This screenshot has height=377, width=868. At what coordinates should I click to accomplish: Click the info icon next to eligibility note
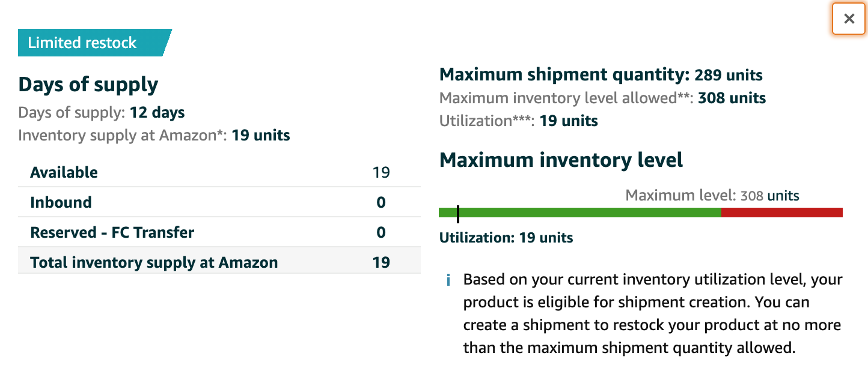pos(448,279)
